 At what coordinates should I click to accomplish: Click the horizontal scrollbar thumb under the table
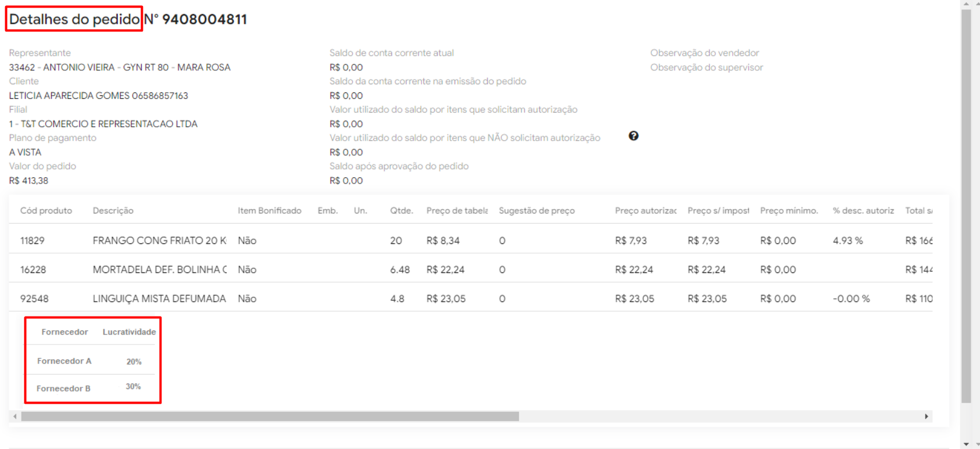point(270,416)
